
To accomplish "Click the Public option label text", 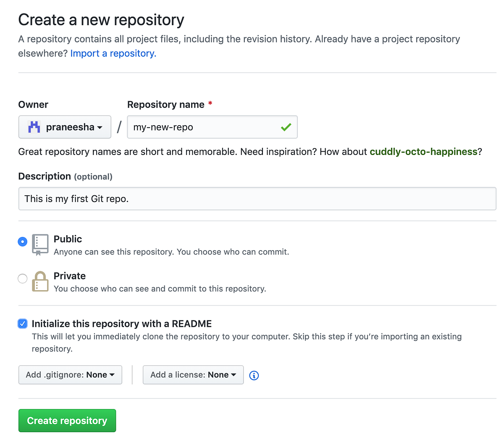I will (68, 239).
